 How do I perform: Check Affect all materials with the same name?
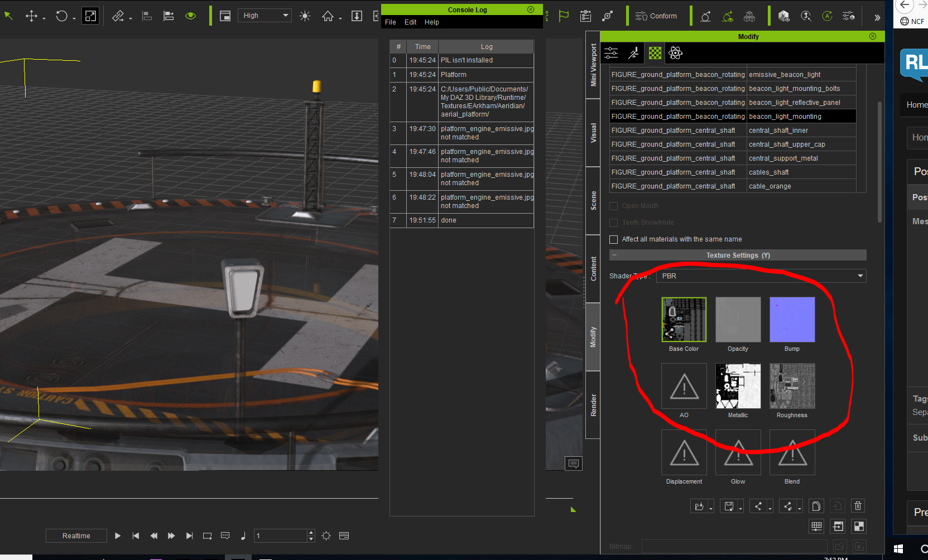[614, 239]
